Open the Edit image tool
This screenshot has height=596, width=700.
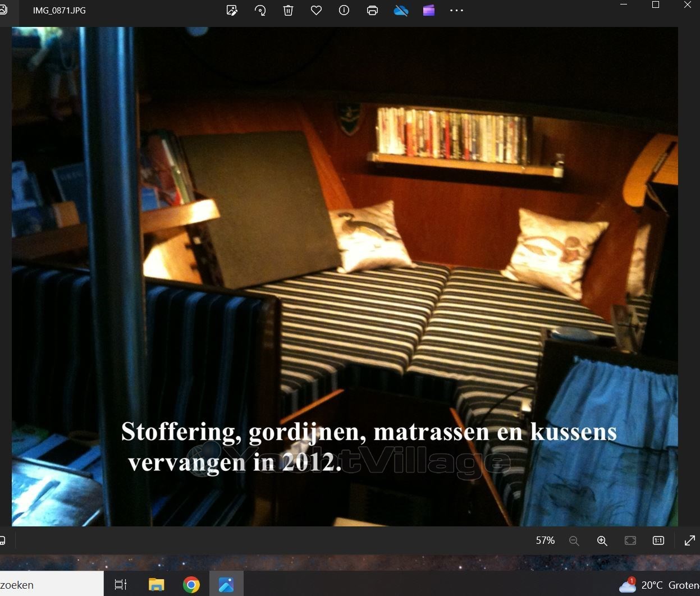click(x=232, y=10)
